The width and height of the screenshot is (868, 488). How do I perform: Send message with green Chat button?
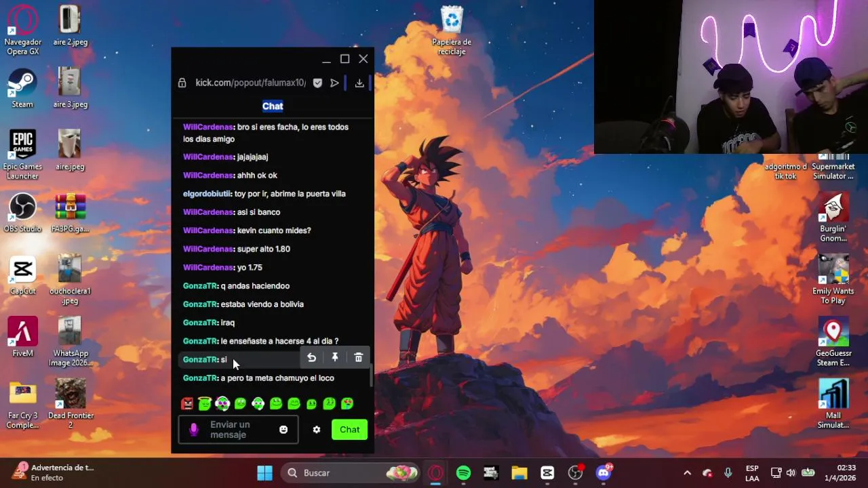coord(349,430)
